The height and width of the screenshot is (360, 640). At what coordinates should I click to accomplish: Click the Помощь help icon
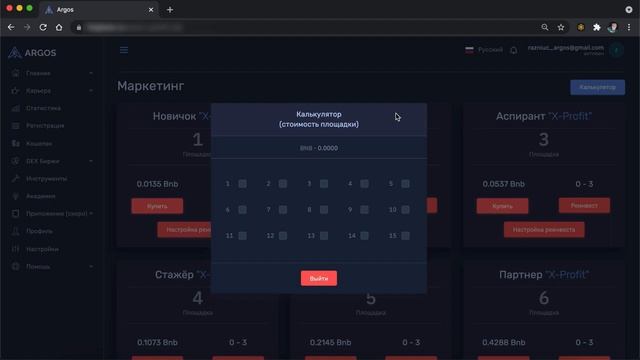(16, 266)
